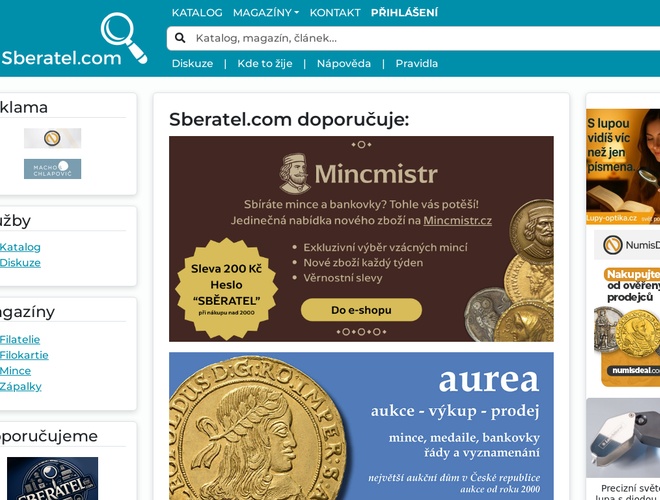
Task: Open the Zápalky magazine link
Action: 20,386
